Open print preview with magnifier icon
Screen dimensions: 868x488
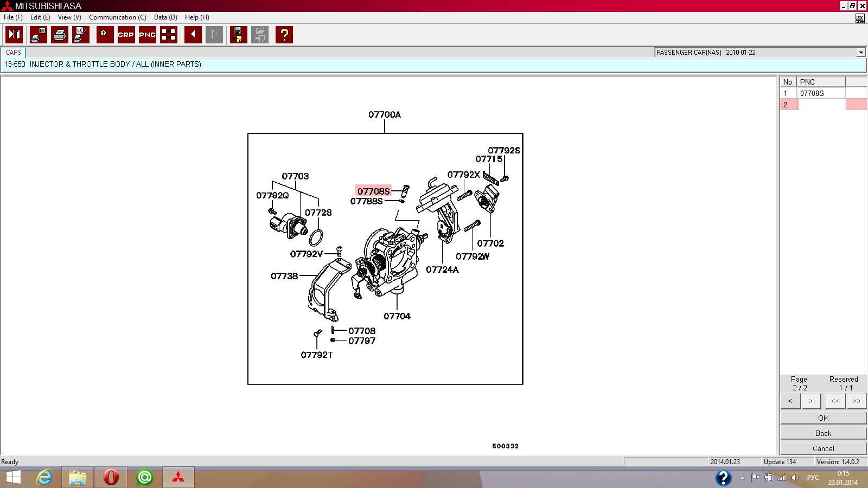click(80, 35)
